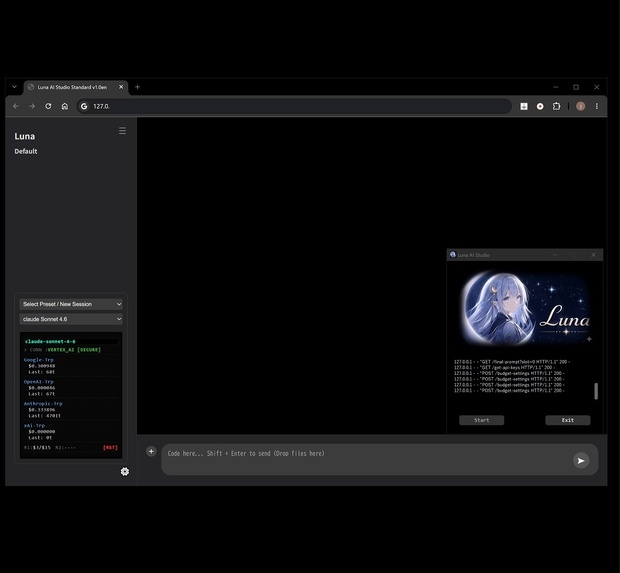Click the plus attach button beside input
Screen dimensions: 620x573
click(x=151, y=451)
